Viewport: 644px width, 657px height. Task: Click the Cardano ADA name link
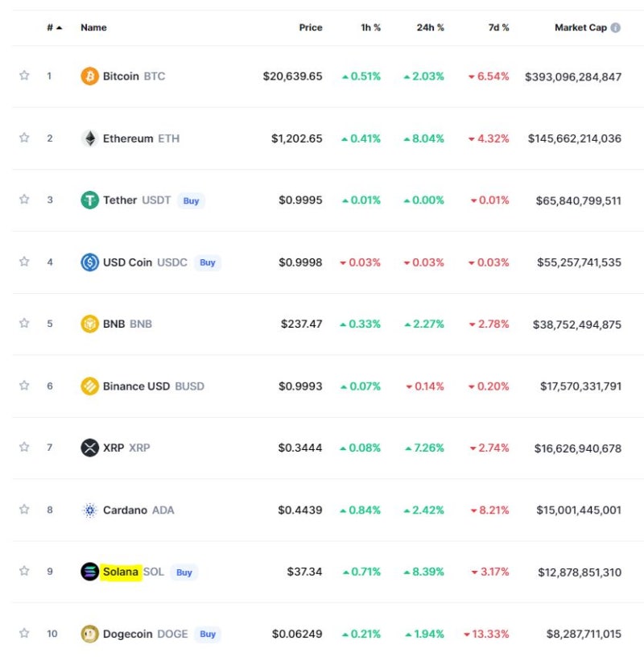tap(126, 510)
